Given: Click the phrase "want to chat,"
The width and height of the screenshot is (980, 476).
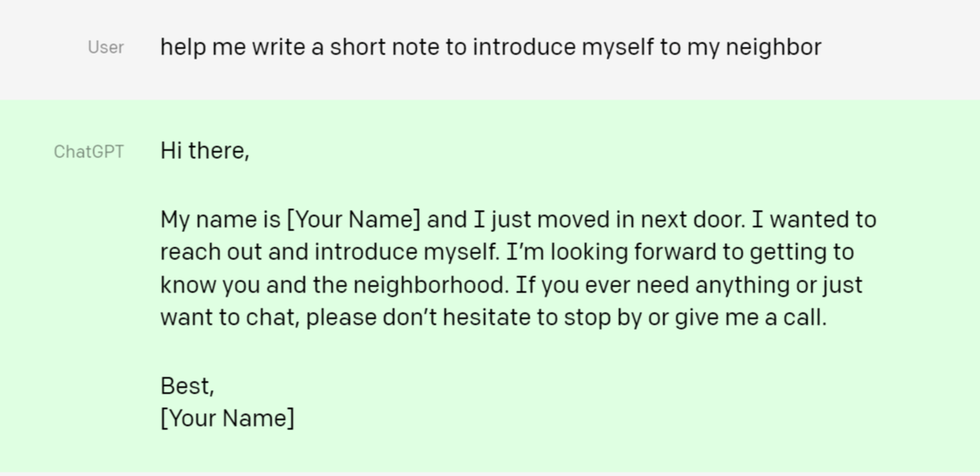Looking at the screenshot, I should tap(231, 317).
